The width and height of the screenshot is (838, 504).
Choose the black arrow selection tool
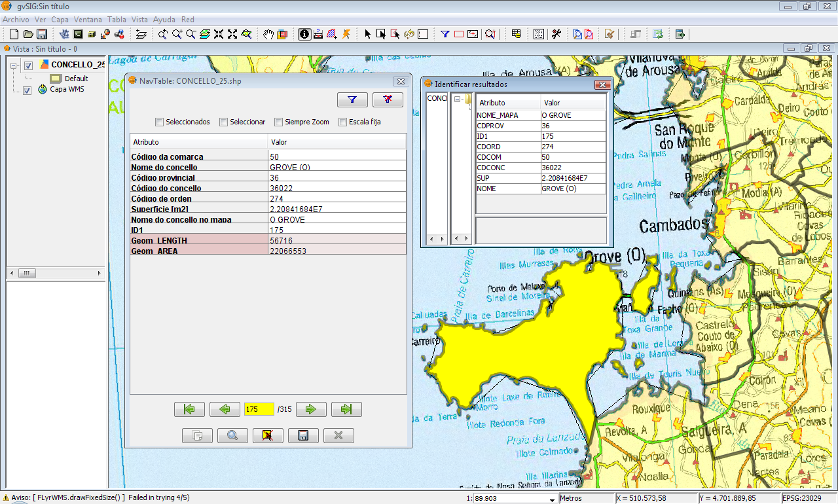pyautogui.click(x=367, y=34)
